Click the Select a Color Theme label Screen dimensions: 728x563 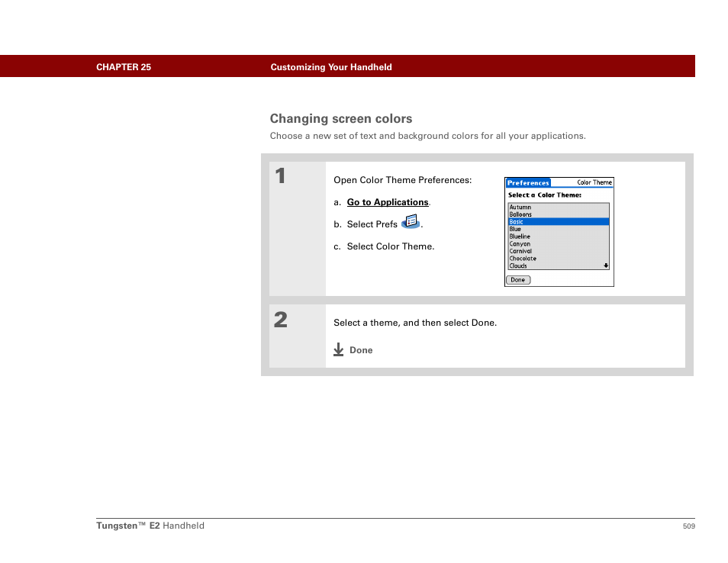tap(544, 195)
